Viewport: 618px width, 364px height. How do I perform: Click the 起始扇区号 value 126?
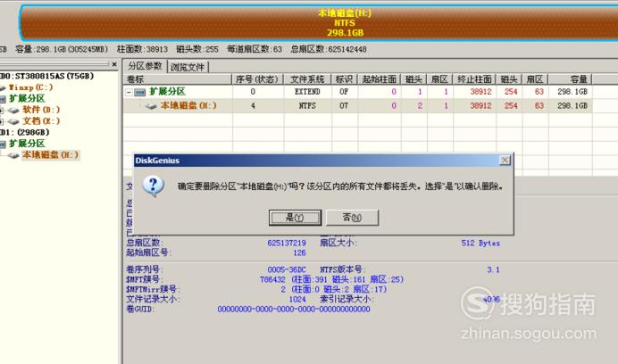[x=299, y=252]
